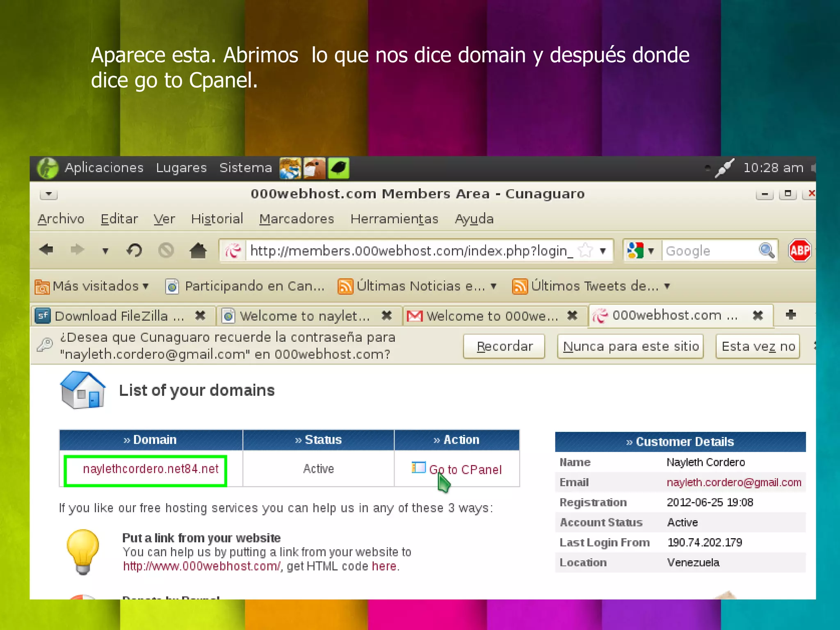Open the Adblock Plus ABP icon
The width and height of the screenshot is (840, 630).
tap(799, 250)
